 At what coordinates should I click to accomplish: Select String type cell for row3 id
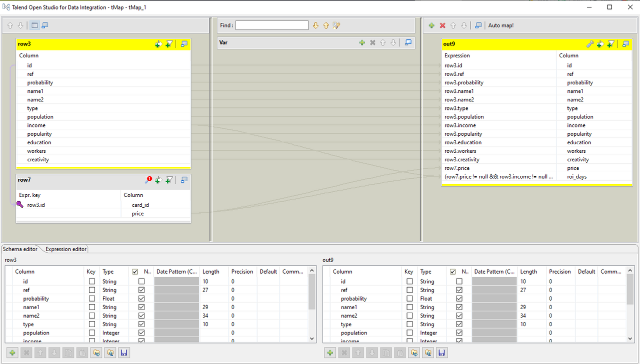point(114,282)
